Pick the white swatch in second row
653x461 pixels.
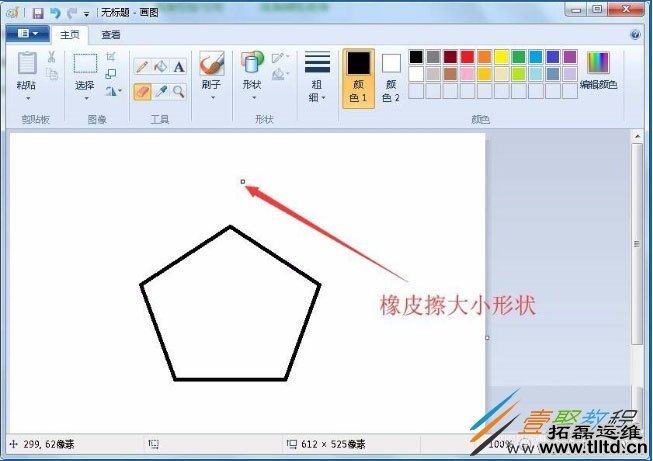416,74
